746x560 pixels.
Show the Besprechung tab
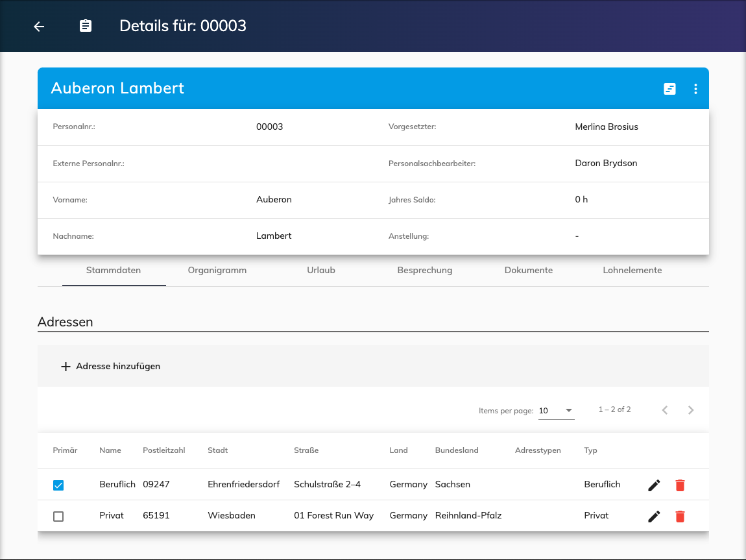(x=425, y=270)
